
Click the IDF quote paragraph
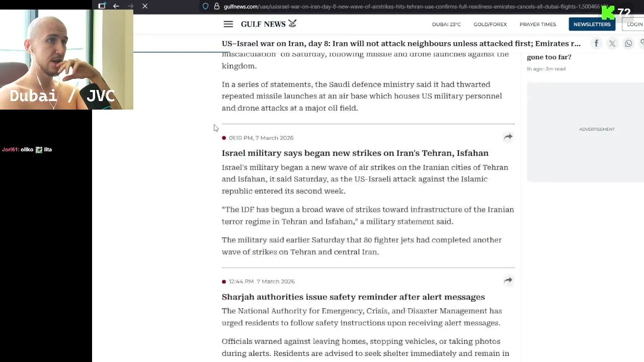pyautogui.click(x=368, y=215)
